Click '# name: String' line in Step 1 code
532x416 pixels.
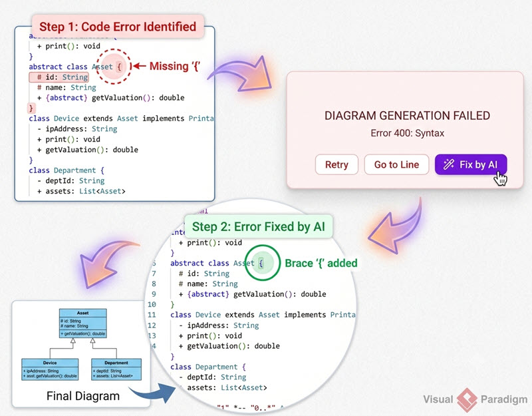pos(66,88)
